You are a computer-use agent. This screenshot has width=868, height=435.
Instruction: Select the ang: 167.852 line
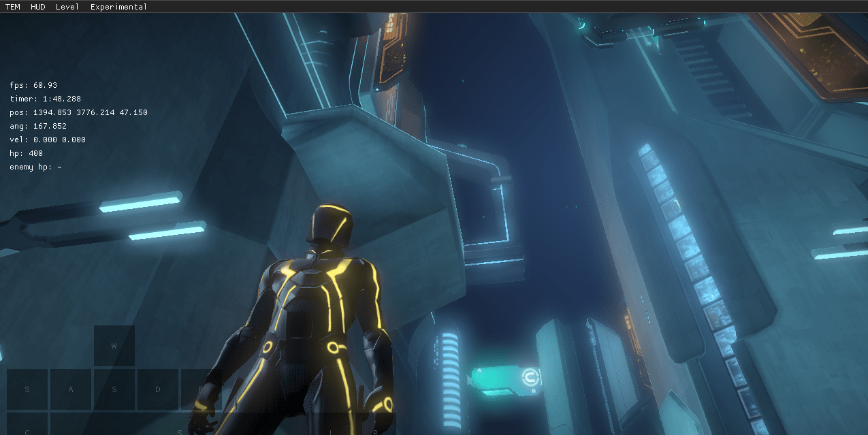37,126
